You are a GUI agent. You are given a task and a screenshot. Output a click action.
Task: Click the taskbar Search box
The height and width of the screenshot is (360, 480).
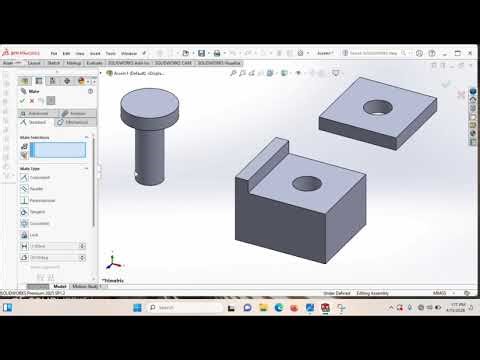click(x=184, y=308)
